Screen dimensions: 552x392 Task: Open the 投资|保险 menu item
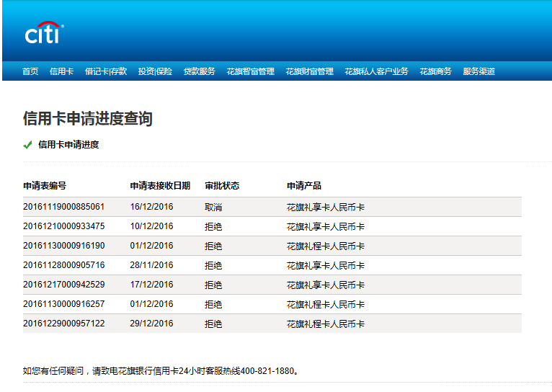coord(155,71)
